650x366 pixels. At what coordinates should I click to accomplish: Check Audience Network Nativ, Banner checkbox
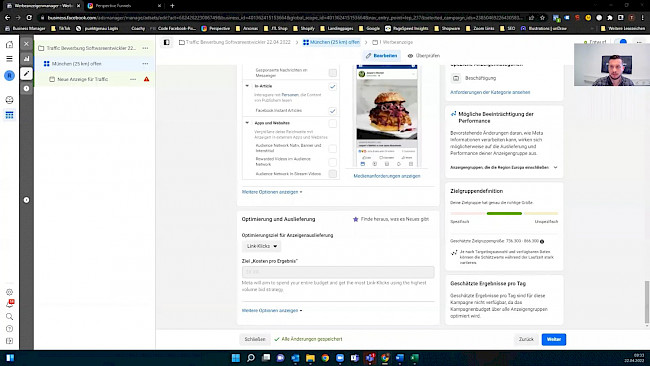point(332,148)
